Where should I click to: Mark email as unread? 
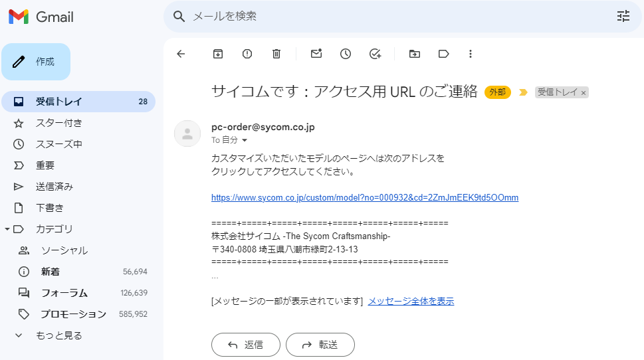[x=316, y=53]
